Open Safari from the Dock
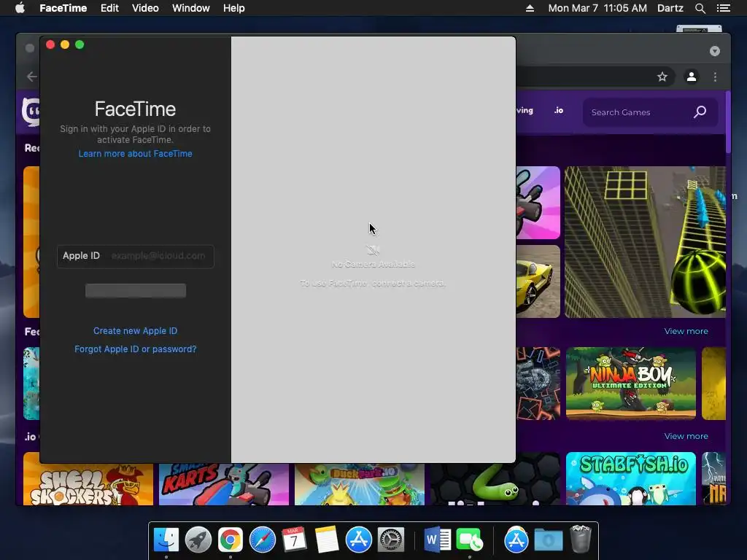Viewport: 747px width, 560px height. coord(263,540)
